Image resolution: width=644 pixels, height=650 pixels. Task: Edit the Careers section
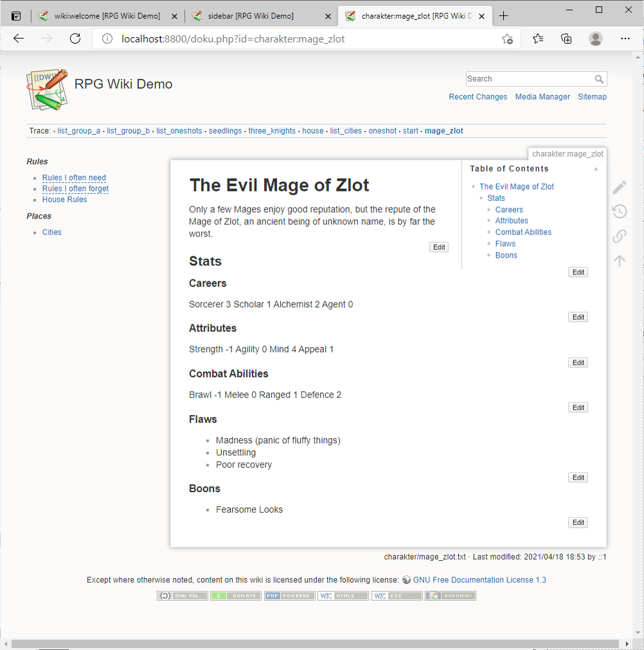click(578, 317)
